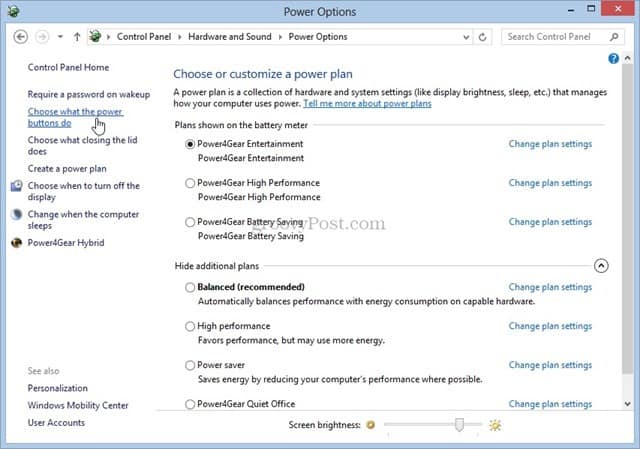
Task: Click the icon beside Choose when to turn off display
Action: [x=16, y=186]
